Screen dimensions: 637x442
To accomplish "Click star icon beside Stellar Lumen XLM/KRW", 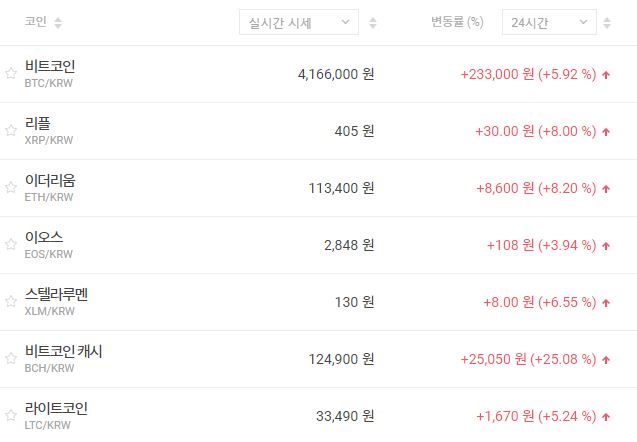I will click(x=11, y=301).
